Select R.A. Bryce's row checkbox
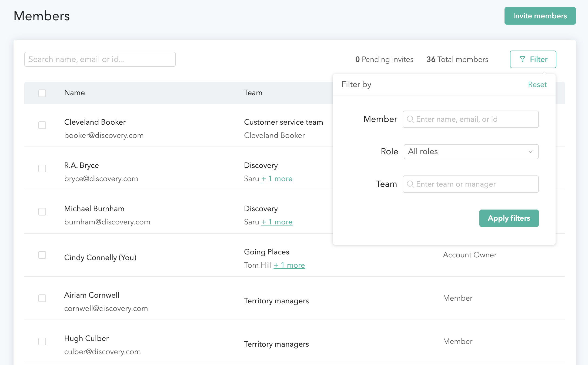Viewport: 588px width, 365px height. click(42, 168)
